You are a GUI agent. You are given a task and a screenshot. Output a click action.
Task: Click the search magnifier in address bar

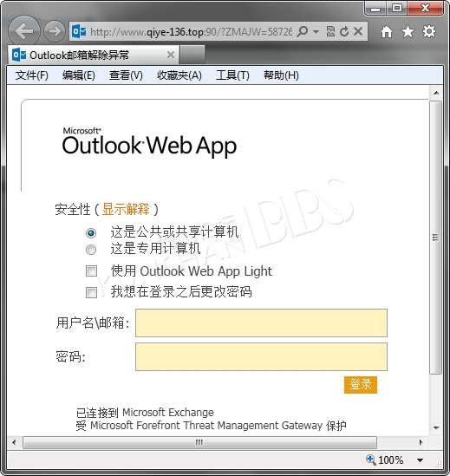[x=302, y=31]
